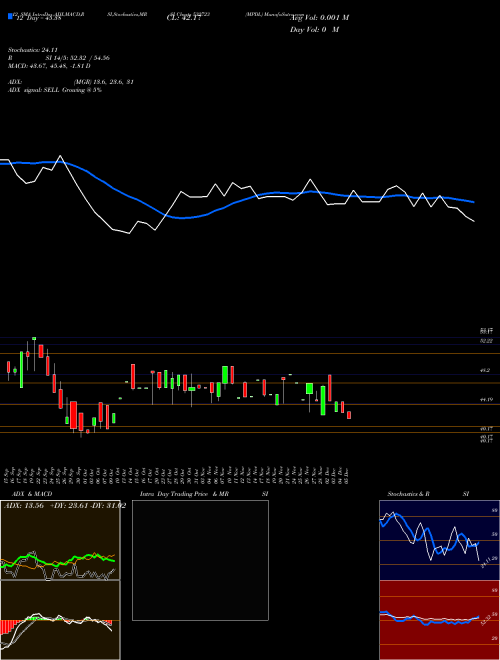Select the 'ADX signal: SELL' text
The width and height of the screenshot is (500, 660).
(35, 90)
